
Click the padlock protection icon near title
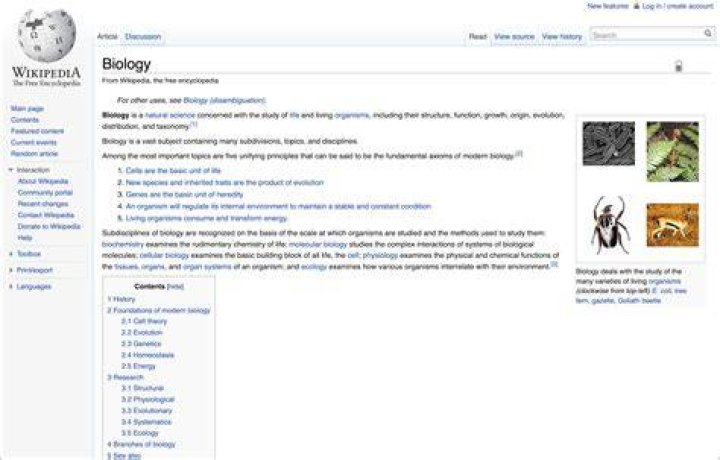(x=678, y=66)
